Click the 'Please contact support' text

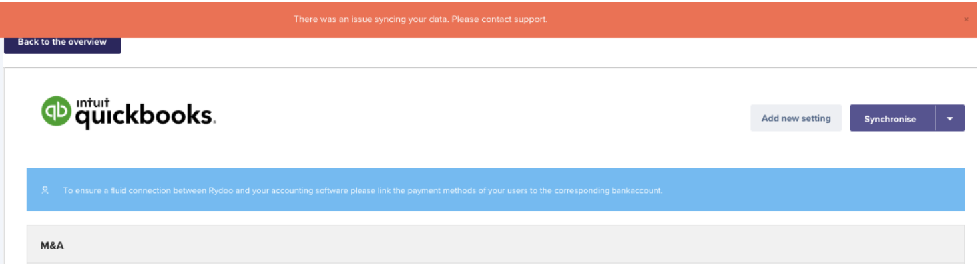click(499, 19)
